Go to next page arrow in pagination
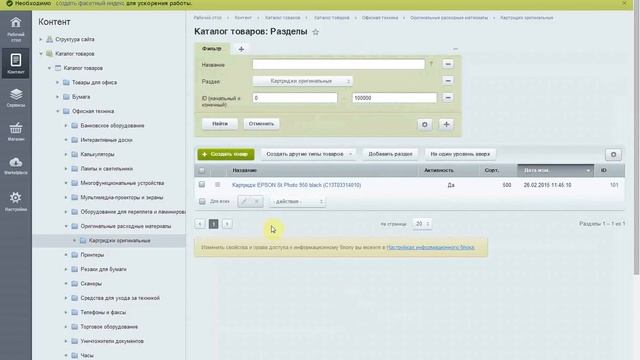Image resolution: width=640 pixels, height=360 pixels. coord(227,224)
